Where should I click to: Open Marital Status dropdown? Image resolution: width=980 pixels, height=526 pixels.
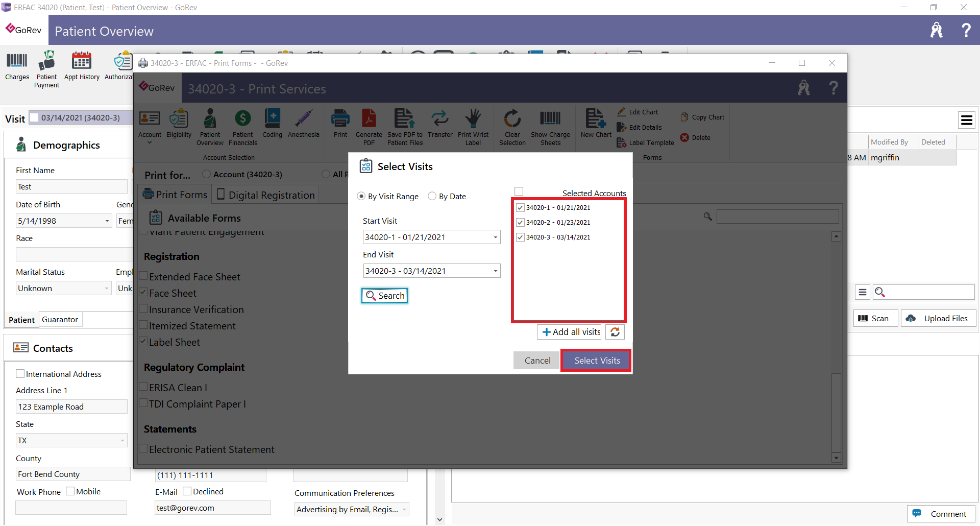pyautogui.click(x=107, y=289)
